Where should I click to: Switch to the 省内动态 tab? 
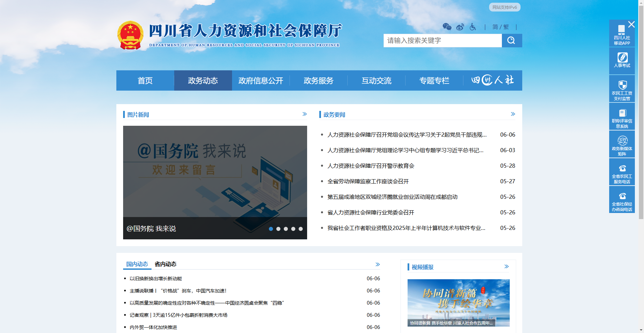(x=165, y=264)
